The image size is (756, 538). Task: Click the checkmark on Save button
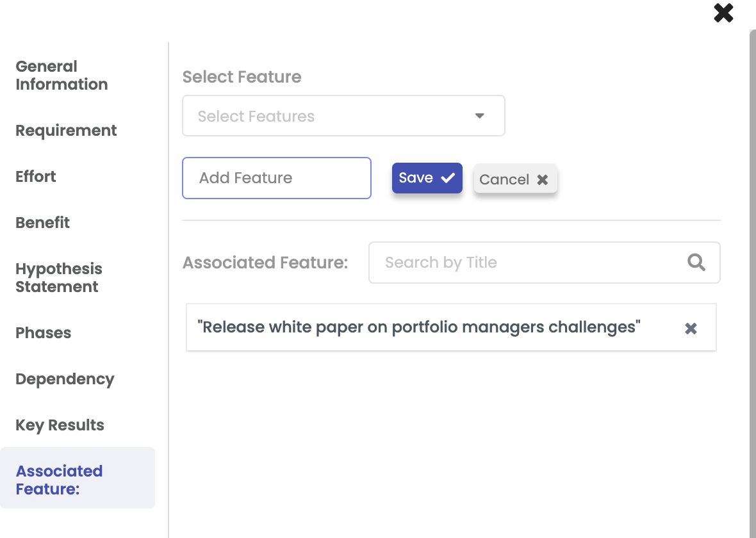coord(448,178)
